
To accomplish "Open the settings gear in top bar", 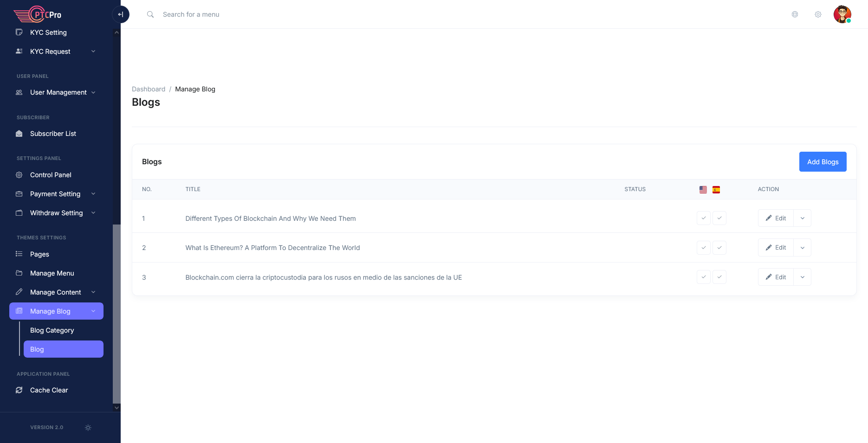I will click(818, 14).
